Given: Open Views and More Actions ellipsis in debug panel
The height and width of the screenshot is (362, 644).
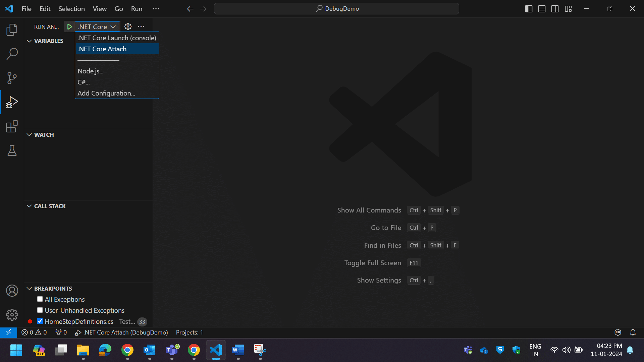Looking at the screenshot, I should pos(141,26).
